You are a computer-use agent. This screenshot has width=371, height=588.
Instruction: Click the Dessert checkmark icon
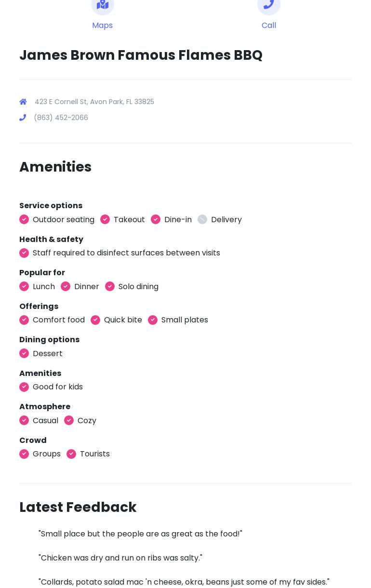tap(24, 353)
